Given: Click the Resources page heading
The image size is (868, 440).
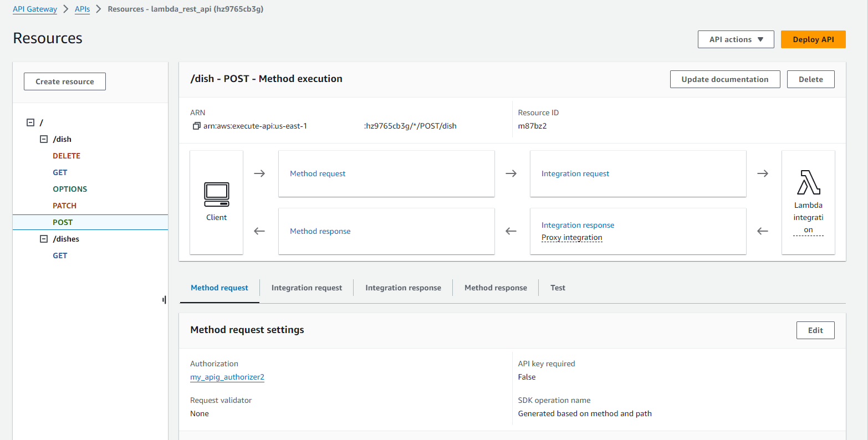Looking at the screenshot, I should click(48, 38).
